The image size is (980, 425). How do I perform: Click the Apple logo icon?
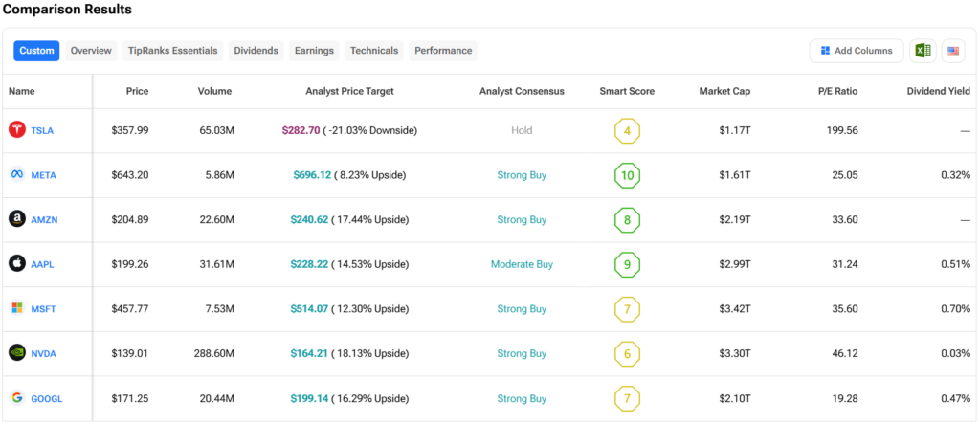[17, 264]
